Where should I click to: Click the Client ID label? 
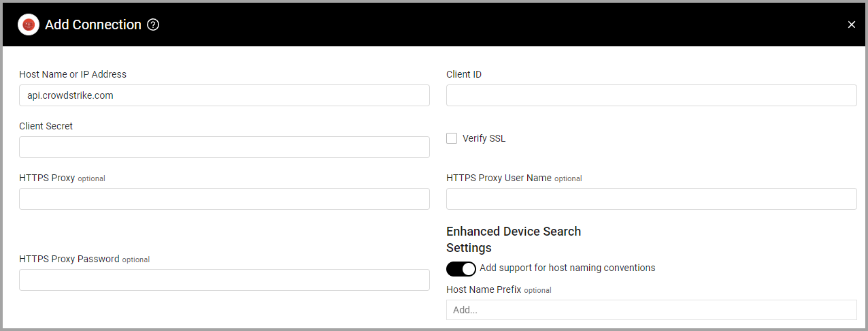[464, 74]
